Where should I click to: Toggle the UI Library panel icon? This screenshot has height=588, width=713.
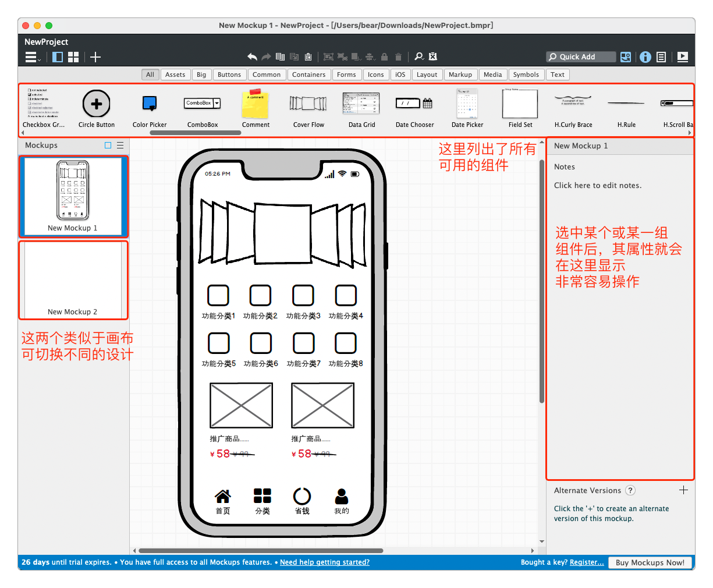point(626,56)
